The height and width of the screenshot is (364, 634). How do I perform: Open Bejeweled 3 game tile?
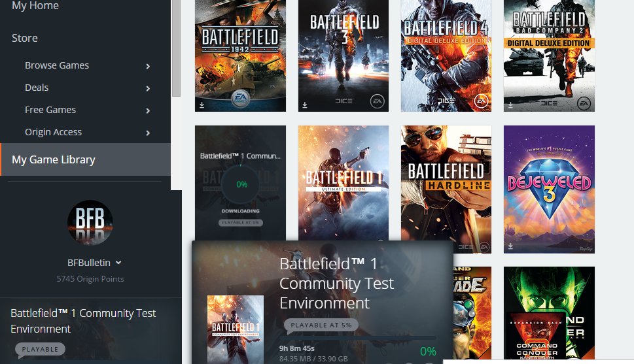549,190
